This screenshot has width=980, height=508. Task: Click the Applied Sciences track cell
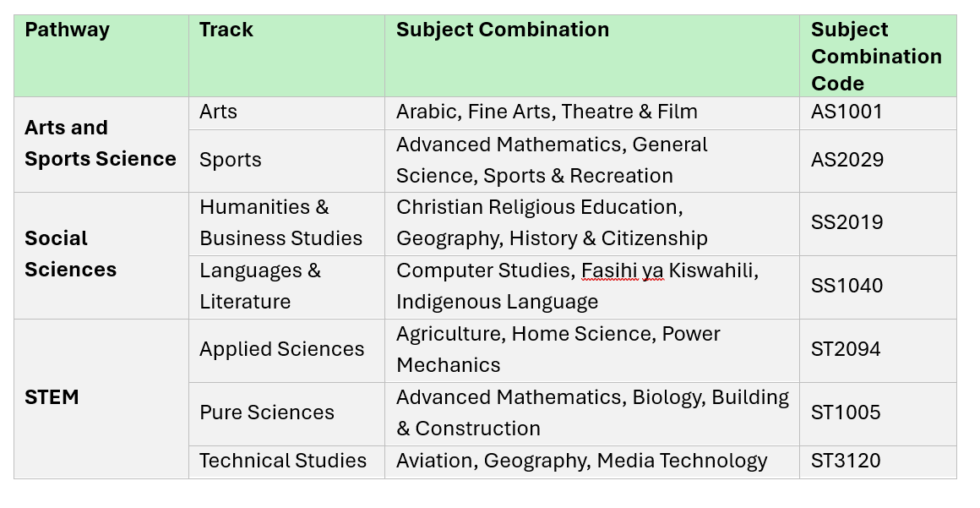(287, 351)
